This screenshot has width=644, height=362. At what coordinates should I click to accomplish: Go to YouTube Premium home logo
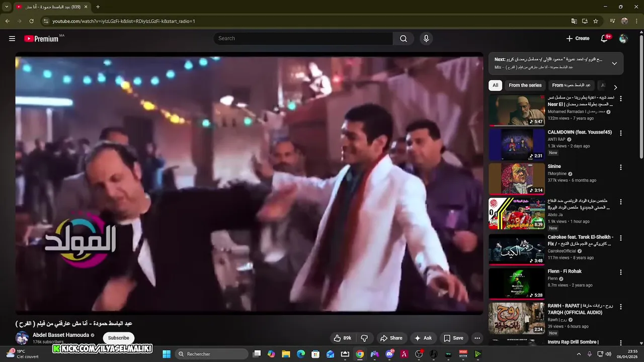42,39
